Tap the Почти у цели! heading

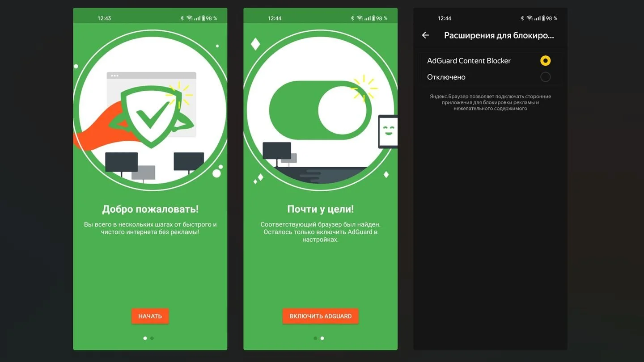click(x=320, y=209)
